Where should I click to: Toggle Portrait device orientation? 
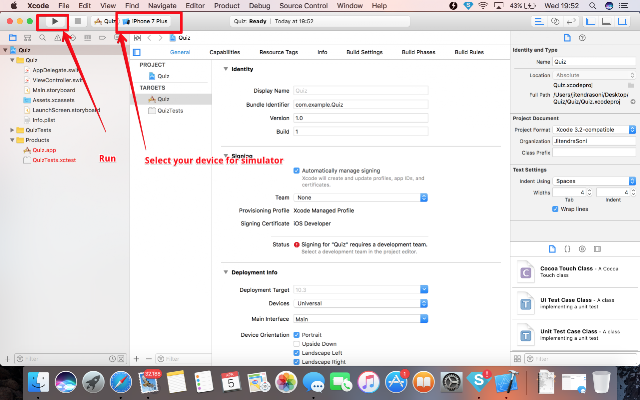297,335
